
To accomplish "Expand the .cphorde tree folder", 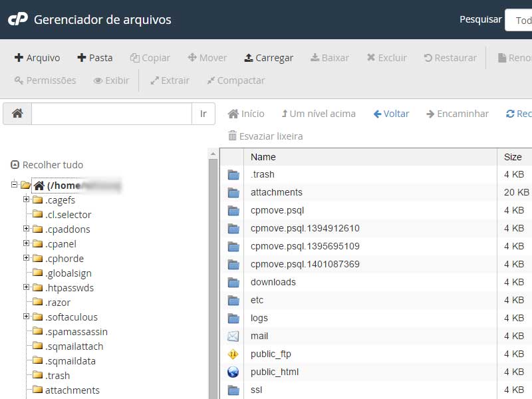I will (x=26, y=257).
